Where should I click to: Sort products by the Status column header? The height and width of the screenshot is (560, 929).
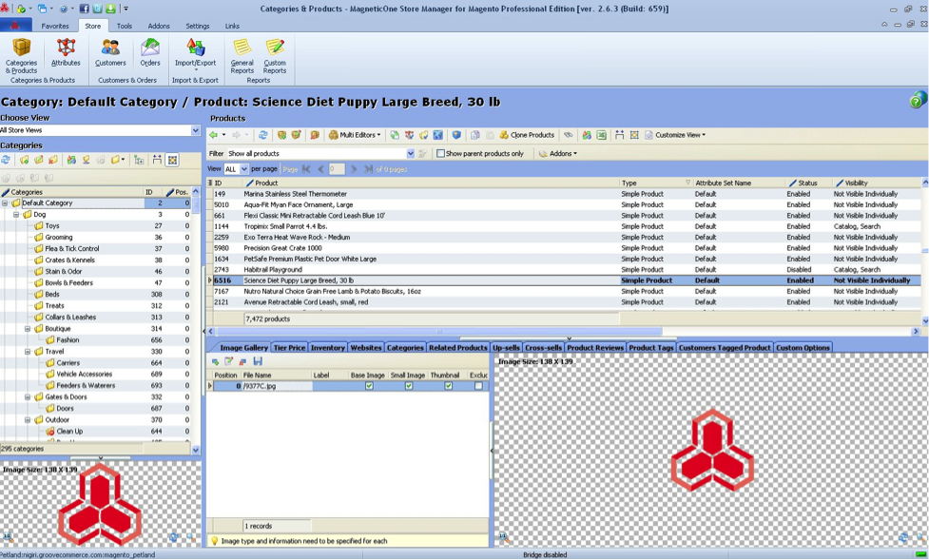(807, 183)
